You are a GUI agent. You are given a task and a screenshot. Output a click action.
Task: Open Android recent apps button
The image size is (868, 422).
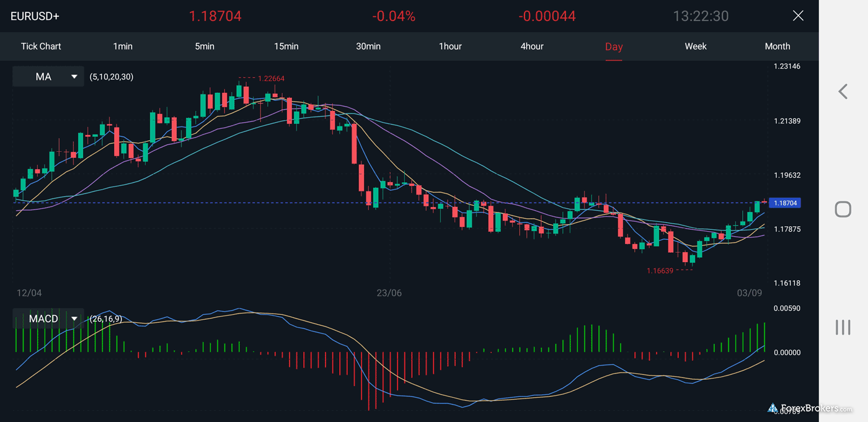click(843, 327)
